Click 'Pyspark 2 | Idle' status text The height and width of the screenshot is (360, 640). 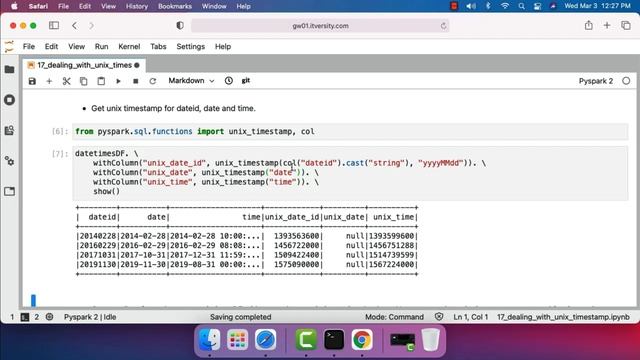pyautogui.click(x=90, y=317)
